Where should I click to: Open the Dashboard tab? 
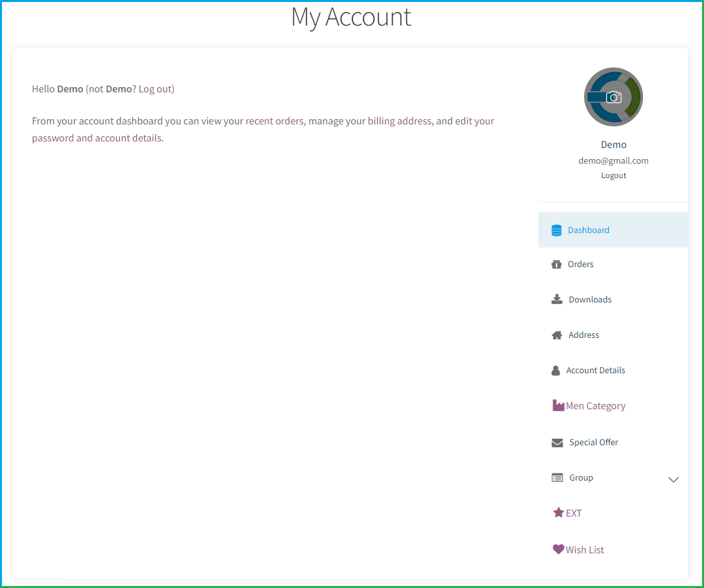[x=589, y=230]
